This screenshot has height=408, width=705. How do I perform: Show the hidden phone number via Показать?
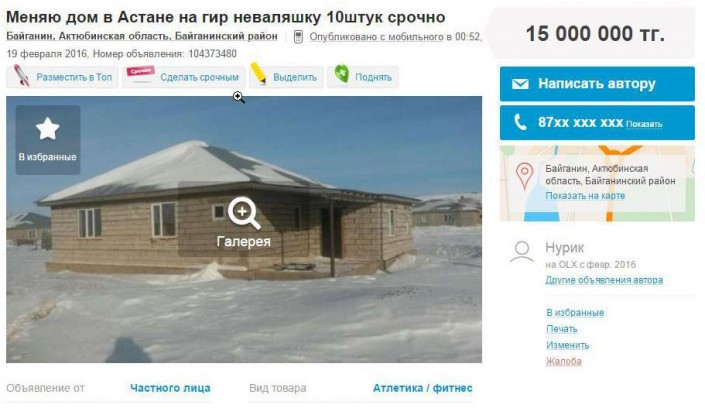(x=644, y=124)
